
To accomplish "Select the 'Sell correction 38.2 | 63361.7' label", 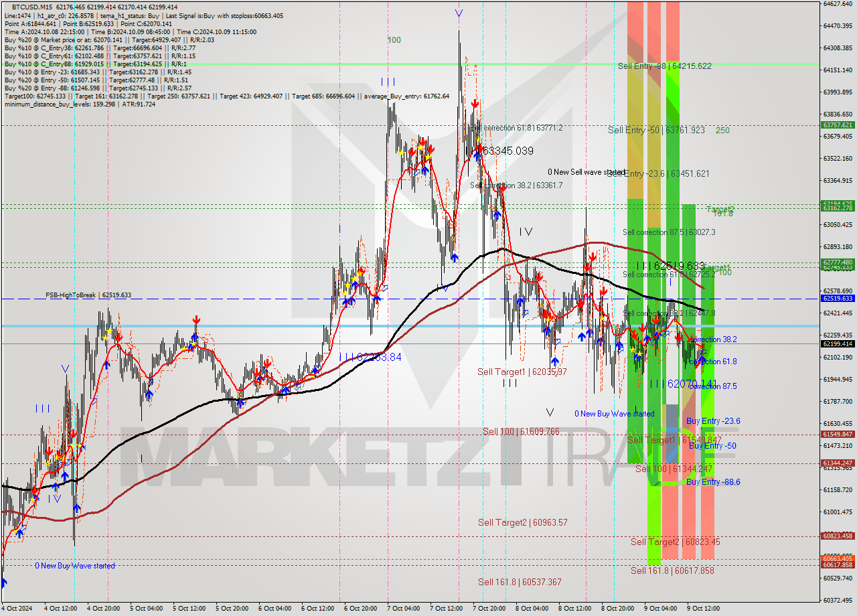I will tap(516, 185).
